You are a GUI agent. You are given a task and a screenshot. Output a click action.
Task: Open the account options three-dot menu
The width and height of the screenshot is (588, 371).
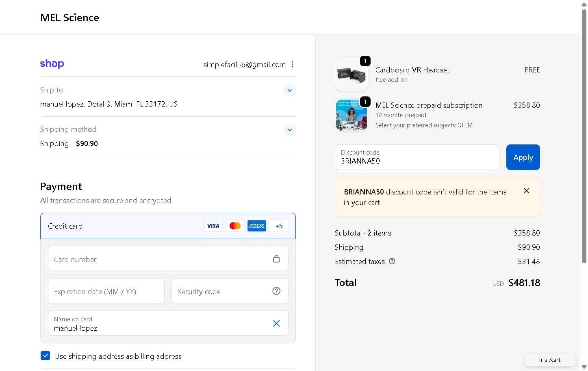[292, 64]
